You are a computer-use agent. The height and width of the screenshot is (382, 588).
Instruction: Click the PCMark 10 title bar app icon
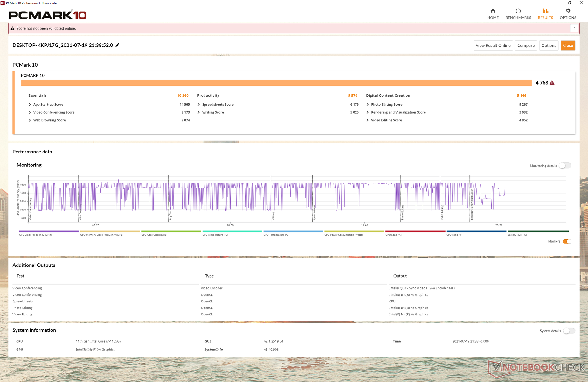(3, 3)
